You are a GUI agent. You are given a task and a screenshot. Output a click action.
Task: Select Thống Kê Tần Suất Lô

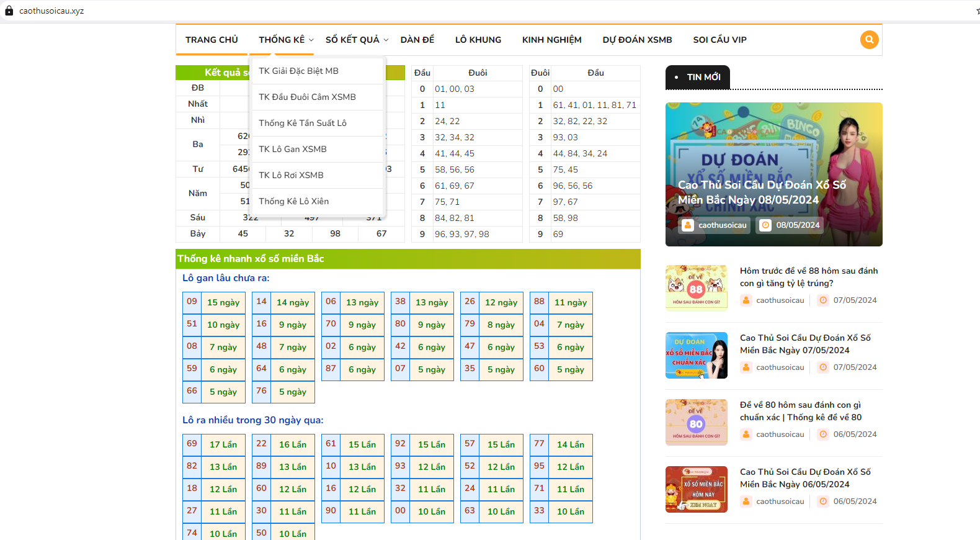coord(318,123)
